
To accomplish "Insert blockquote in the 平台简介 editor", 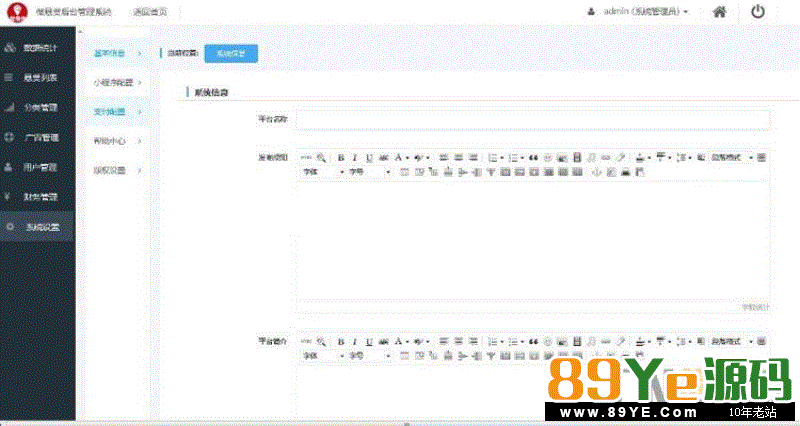I will [533, 341].
